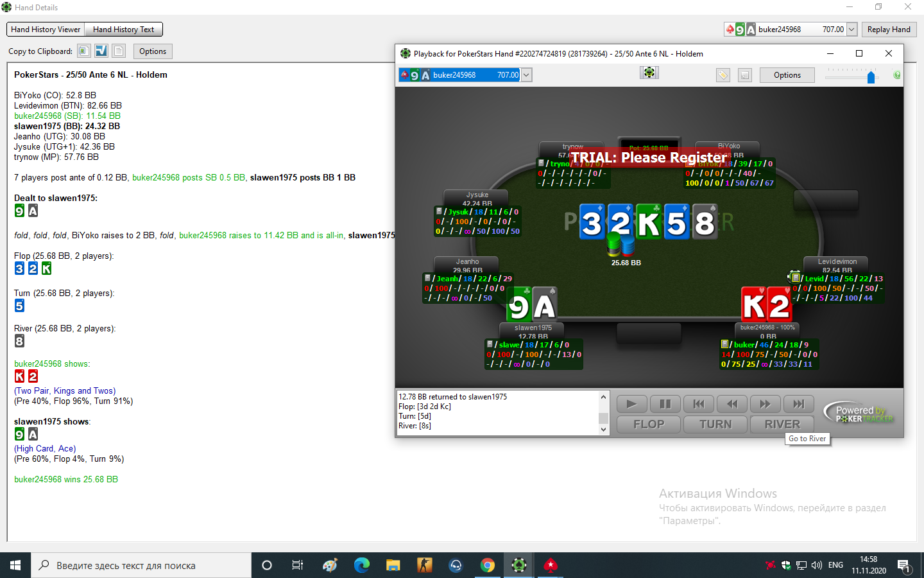This screenshot has height=578, width=924.
Task: Open ENG language switcher in tray
Action: pos(835,565)
